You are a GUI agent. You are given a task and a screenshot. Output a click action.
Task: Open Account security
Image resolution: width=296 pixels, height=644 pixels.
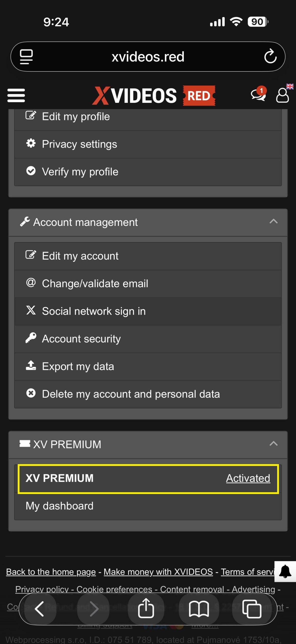click(x=148, y=339)
